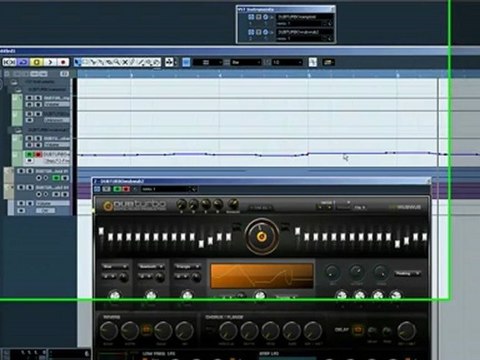This screenshot has height=360, width=480.
Task: Click the green monitor button on first output track
Action: tap(56, 178)
